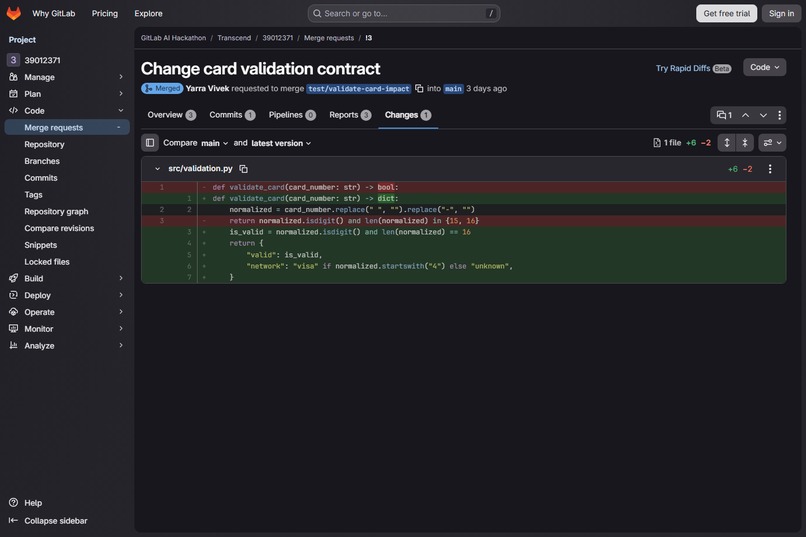The height and width of the screenshot is (537, 806).
Task: Click the main target branch link
Action: click(x=453, y=88)
